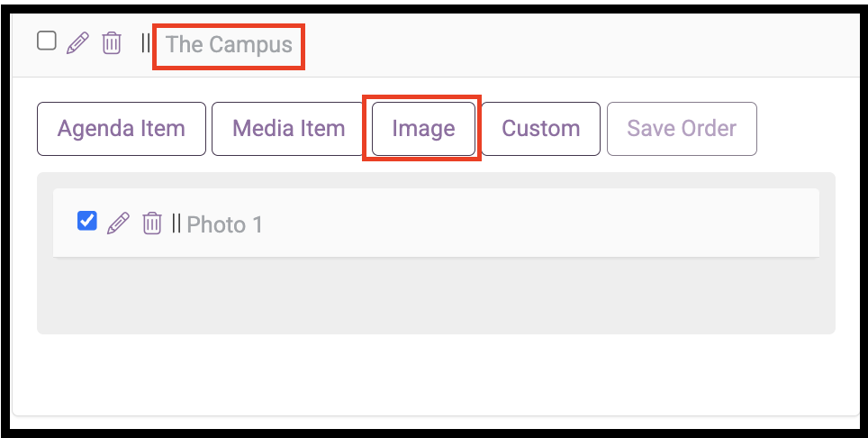Click the pencil icon beside Photo 1

(x=118, y=224)
